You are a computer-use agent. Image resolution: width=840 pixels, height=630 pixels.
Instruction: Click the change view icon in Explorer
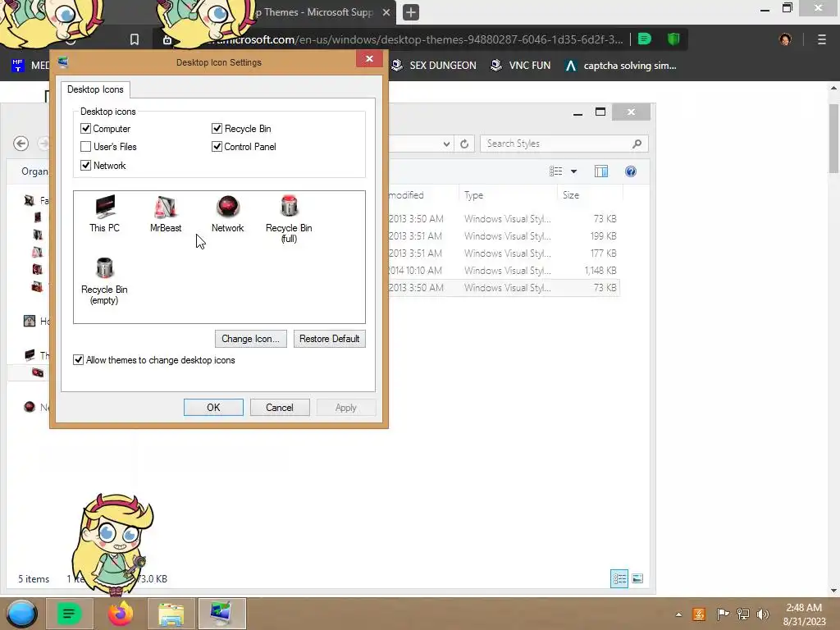pyautogui.click(x=555, y=171)
